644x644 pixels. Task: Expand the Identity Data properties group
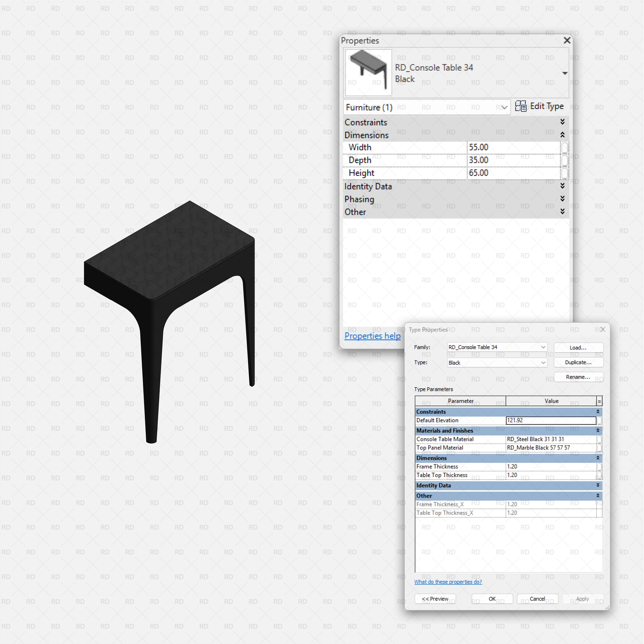(x=562, y=186)
